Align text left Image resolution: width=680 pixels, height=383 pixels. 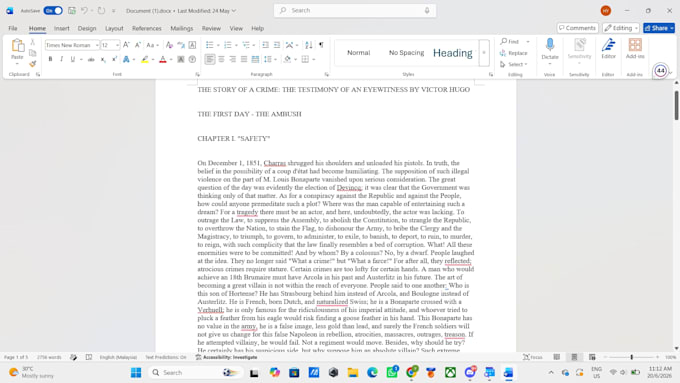[210, 59]
